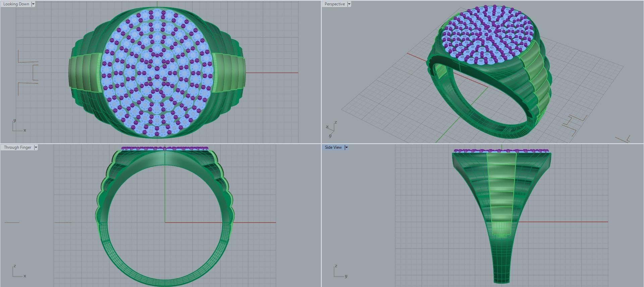Activate the Perspective viewport title

(x=334, y=4)
